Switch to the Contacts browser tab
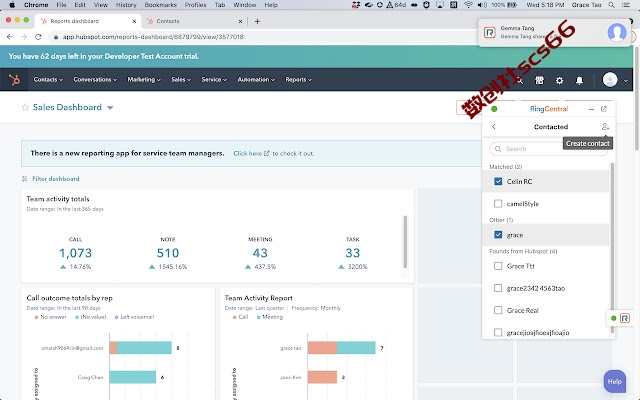640x400 pixels. click(x=194, y=21)
